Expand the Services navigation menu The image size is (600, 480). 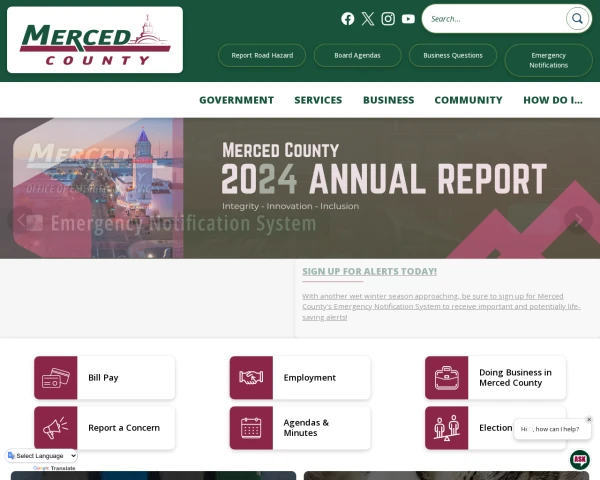(x=318, y=100)
